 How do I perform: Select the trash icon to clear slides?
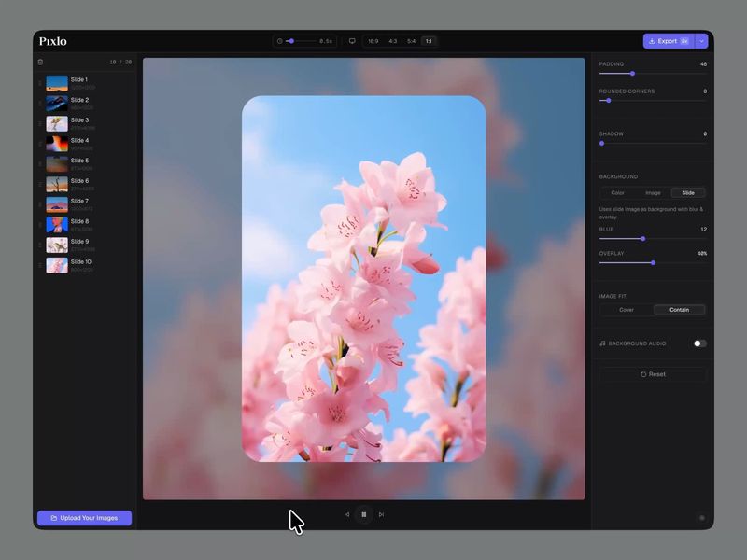pos(40,61)
